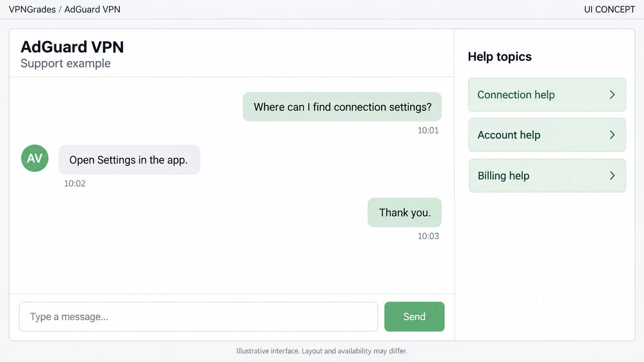Open the Connection help topic
The image size is (644, 362).
pos(547,95)
